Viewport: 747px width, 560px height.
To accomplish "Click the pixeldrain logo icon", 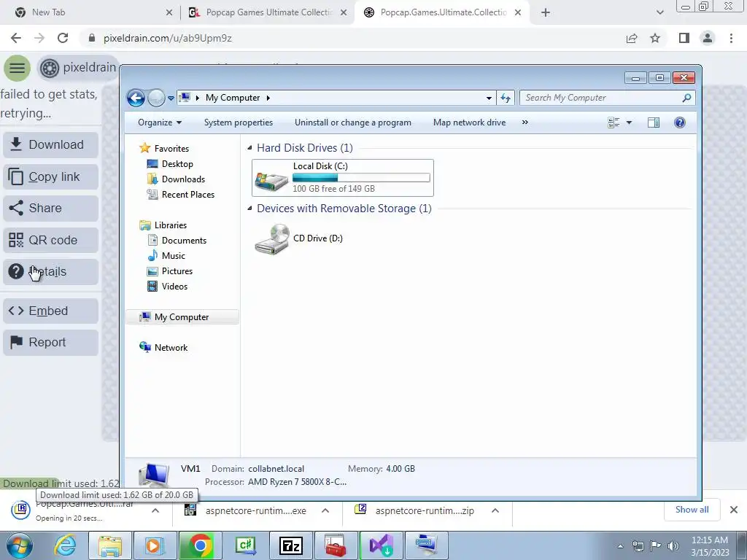I will tap(50, 68).
